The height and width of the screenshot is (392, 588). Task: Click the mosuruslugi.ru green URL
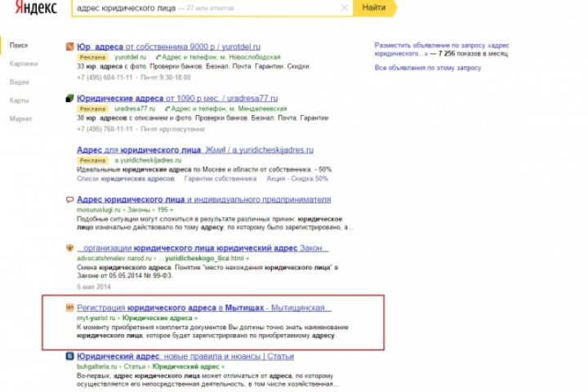pos(99,210)
